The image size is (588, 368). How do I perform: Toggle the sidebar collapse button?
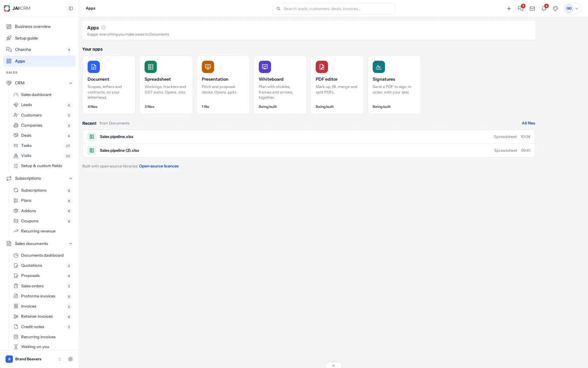click(x=71, y=9)
